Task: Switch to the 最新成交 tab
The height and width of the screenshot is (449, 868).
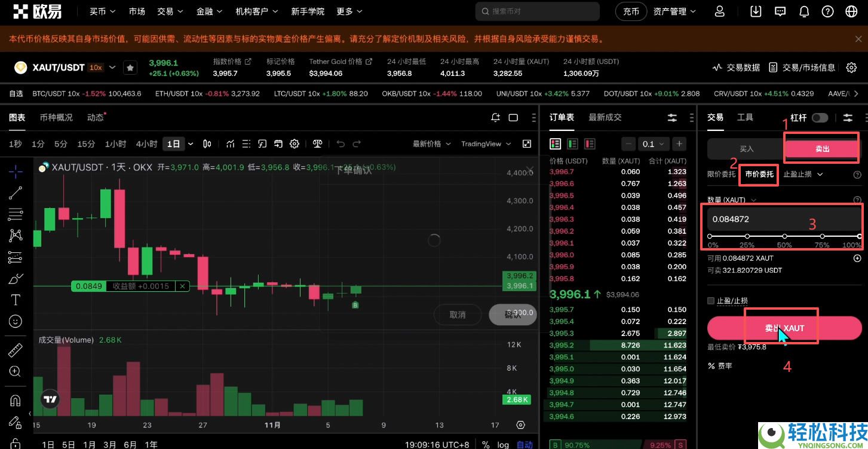Action: 605,117
